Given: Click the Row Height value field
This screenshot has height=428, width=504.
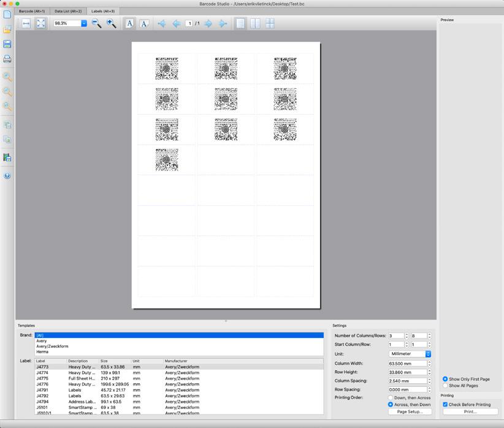Looking at the screenshot, I should pyautogui.click(x=408, y=372).
